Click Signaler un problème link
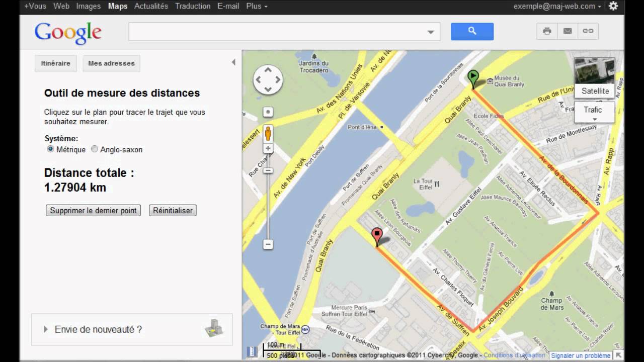This screenshot has width=644, height=362. [581, 355]
